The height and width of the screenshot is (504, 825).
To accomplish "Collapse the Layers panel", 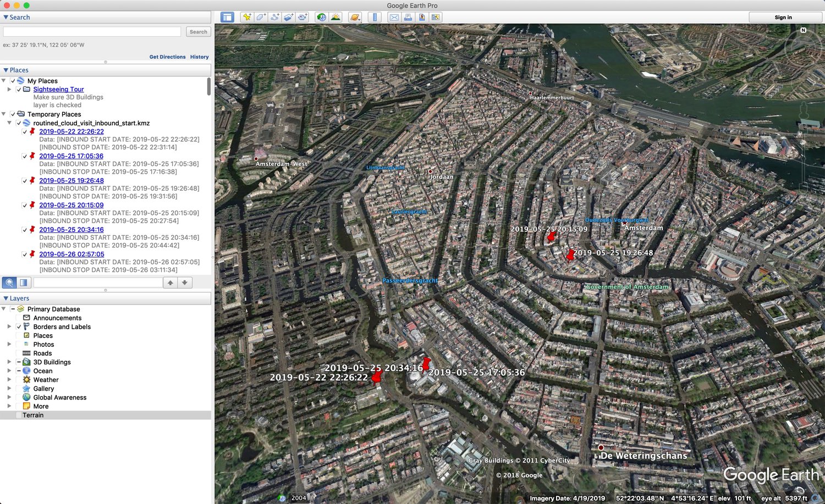I will tap(5, 298).
